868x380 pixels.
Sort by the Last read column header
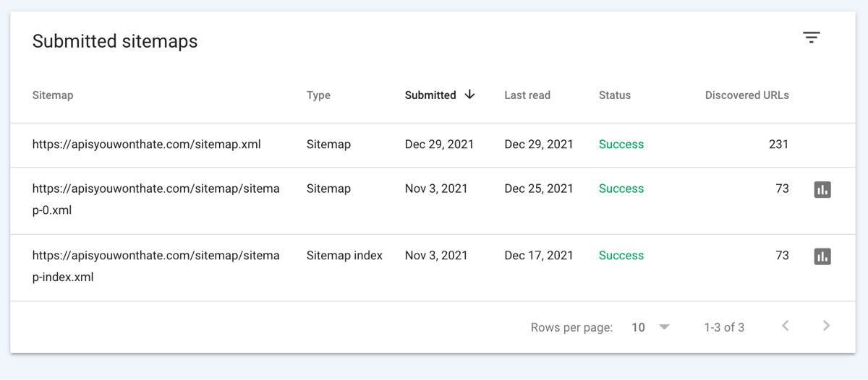click(527, 95)
